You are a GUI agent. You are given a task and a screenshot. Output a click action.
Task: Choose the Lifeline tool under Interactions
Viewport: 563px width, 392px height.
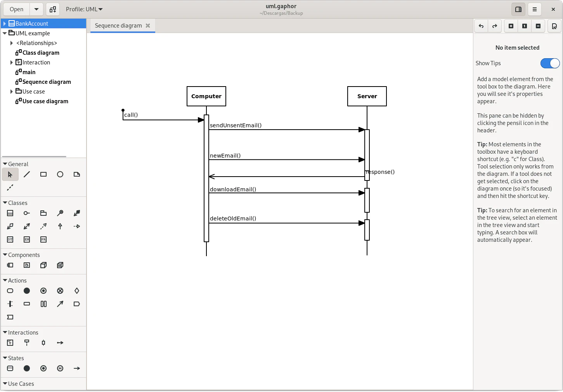pyautogui.click(x=27, y=343)
